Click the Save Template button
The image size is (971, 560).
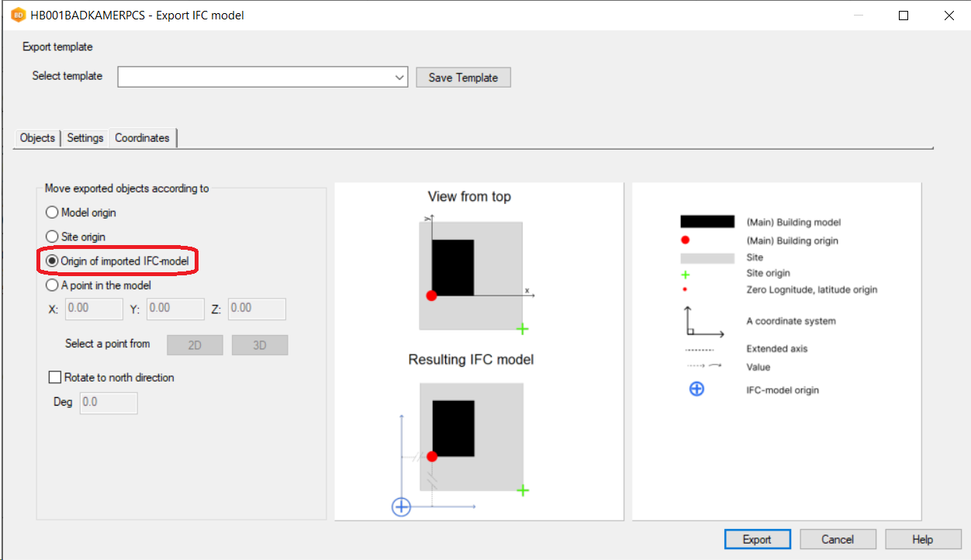463,78
